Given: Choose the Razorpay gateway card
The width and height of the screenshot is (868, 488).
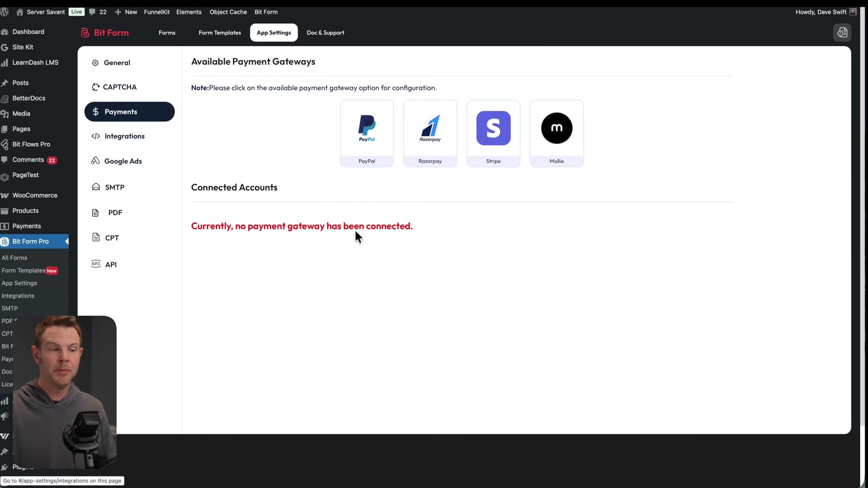Looking at the screenshot, I should tap(430, 133).
